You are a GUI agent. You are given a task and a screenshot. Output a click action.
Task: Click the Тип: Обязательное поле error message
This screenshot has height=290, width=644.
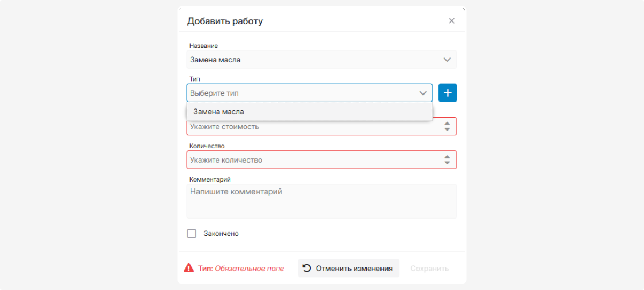(241, 268)
